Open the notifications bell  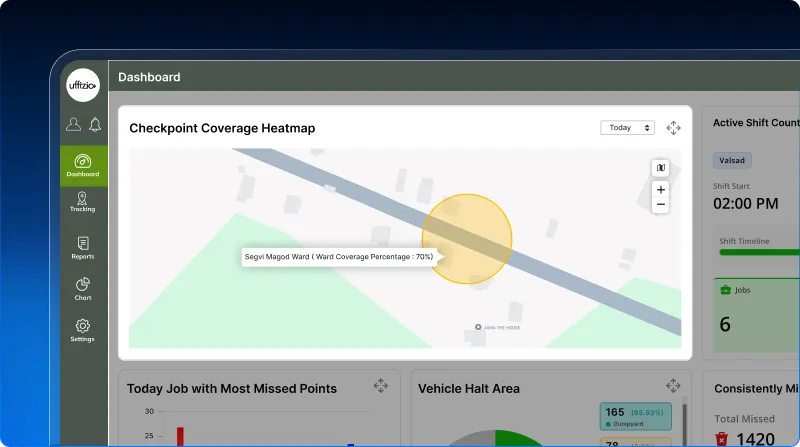pos(95,125)
